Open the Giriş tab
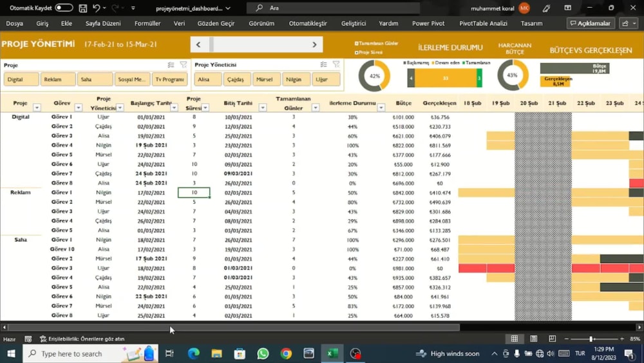This screenshot has width=644, height=363. [x=43, y=23]
